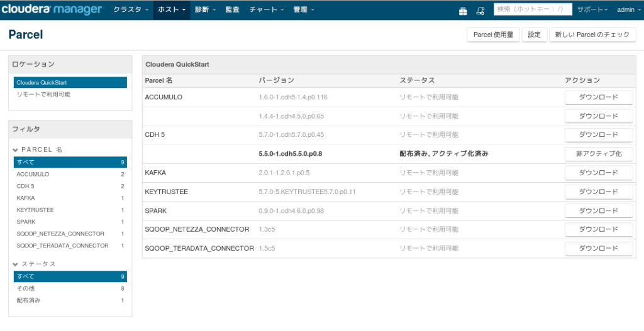Filter status by その他

click(70, 288)
